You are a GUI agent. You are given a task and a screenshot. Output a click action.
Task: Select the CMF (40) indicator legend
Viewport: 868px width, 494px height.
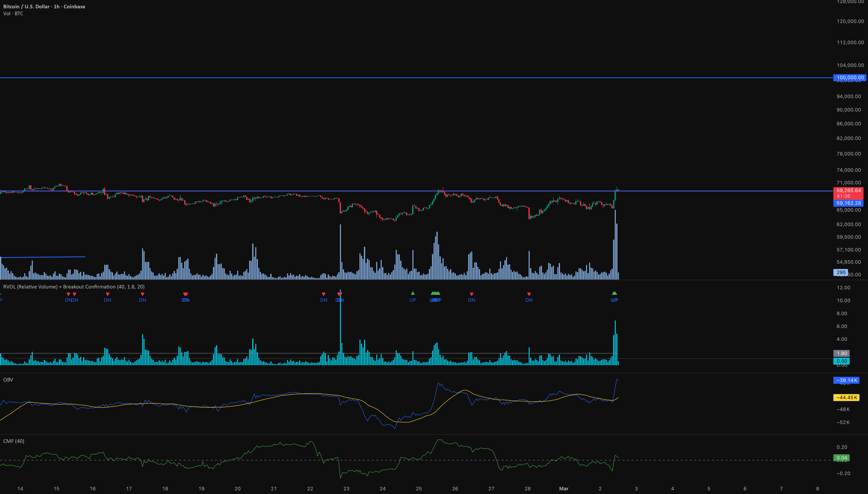pos(14,441)
